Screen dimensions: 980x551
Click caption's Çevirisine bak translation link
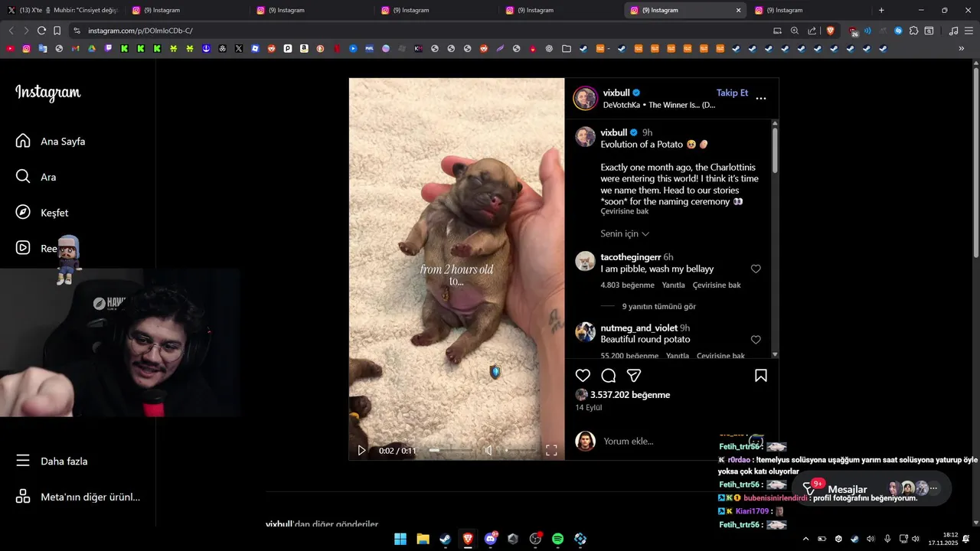tap(624, 211)
